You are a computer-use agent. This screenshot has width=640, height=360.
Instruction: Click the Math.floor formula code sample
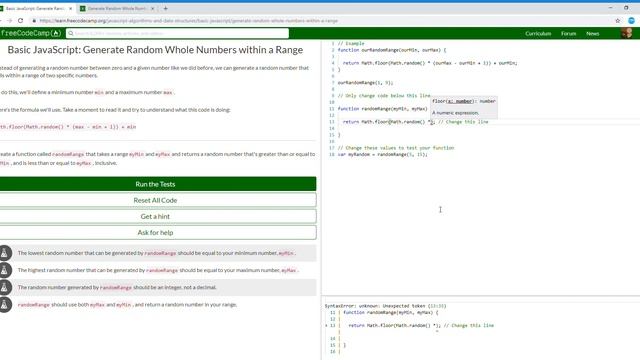click(x=68, y=127)
